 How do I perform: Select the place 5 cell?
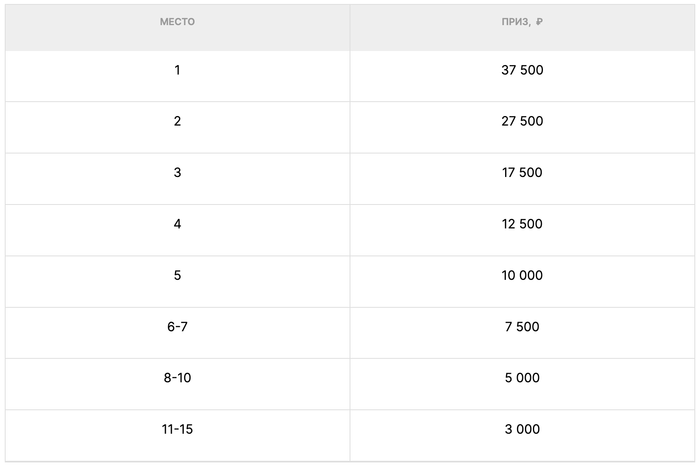pyautogui.click(x=177, y=275)
